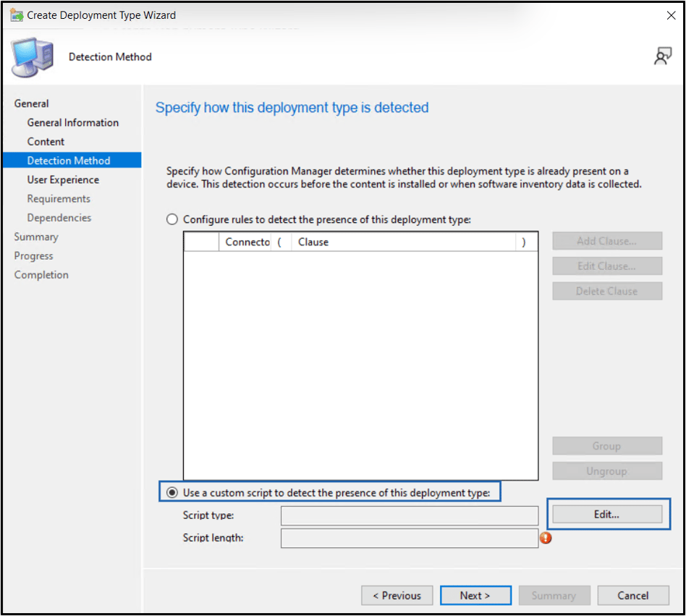Click 'Specify how this deployment type is detected' heading

click(x=292, y=108)
